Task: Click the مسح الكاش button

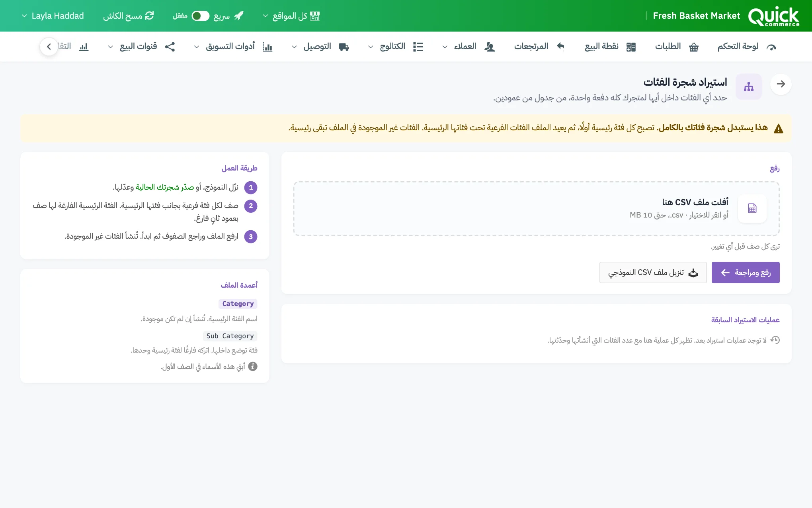Action: click(128, 16)
